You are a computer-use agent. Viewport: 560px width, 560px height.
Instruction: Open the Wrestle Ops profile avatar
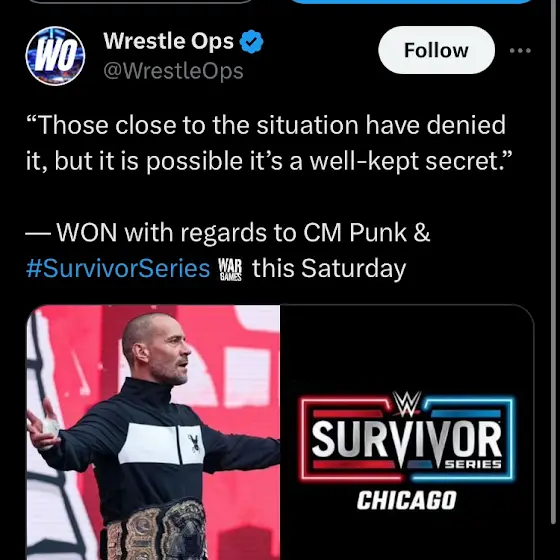pos(55,56)
